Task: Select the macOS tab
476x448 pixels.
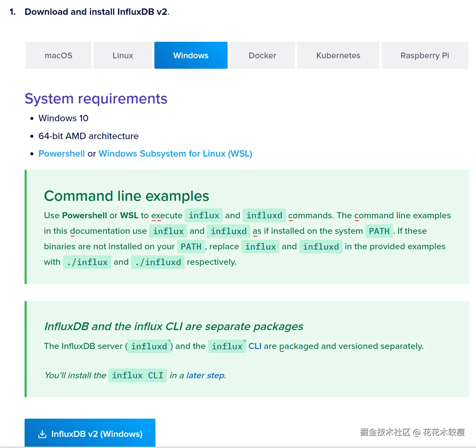Action: 58,55
